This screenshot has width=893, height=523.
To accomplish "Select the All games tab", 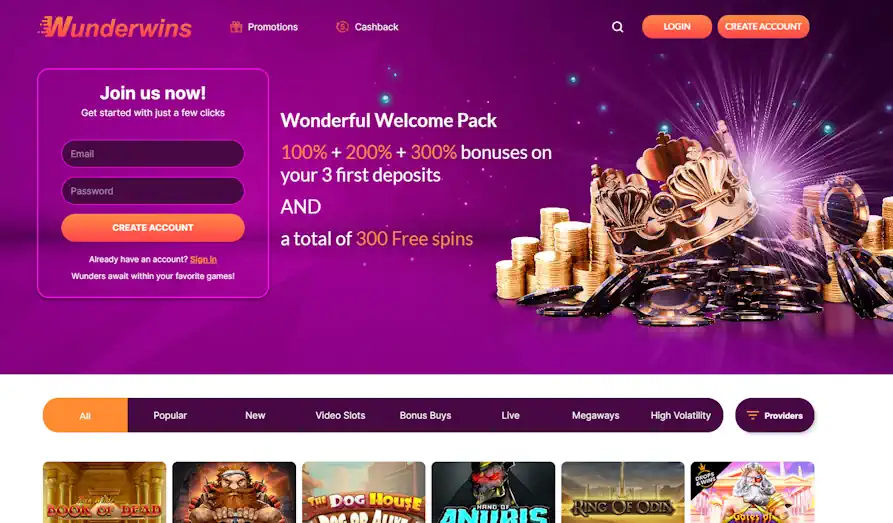I will (85, 415).
